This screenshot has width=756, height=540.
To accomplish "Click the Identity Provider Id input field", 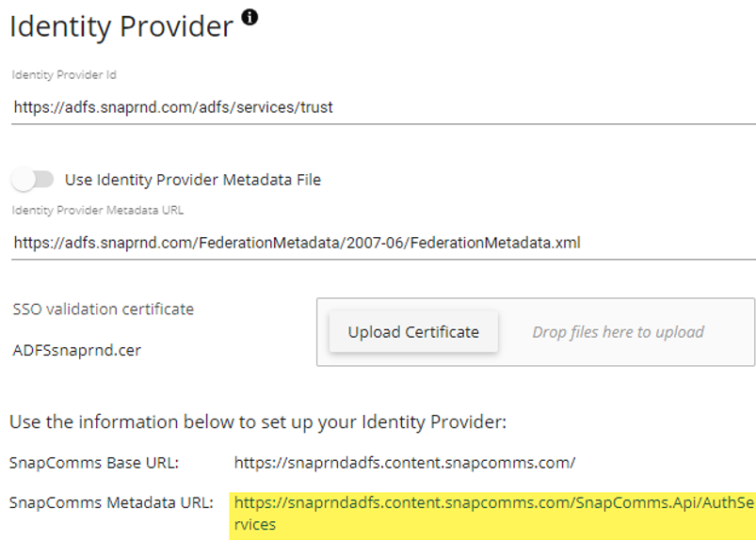I will 383,107.
